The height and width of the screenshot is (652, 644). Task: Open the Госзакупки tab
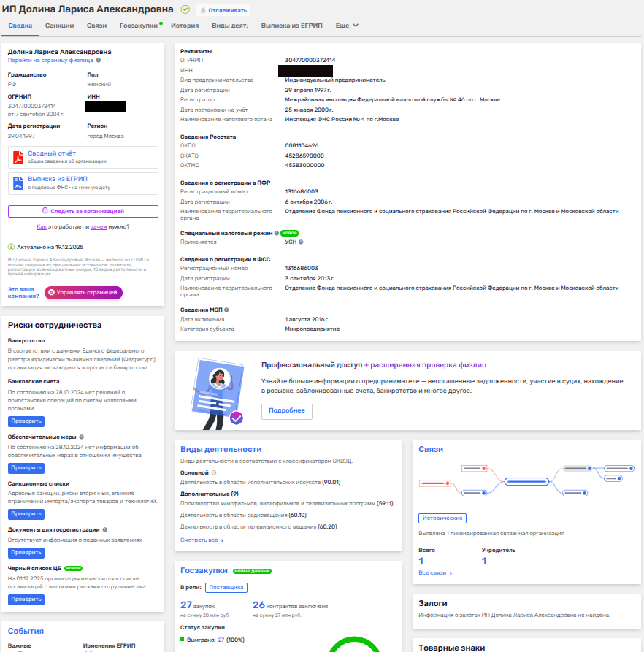138,26
